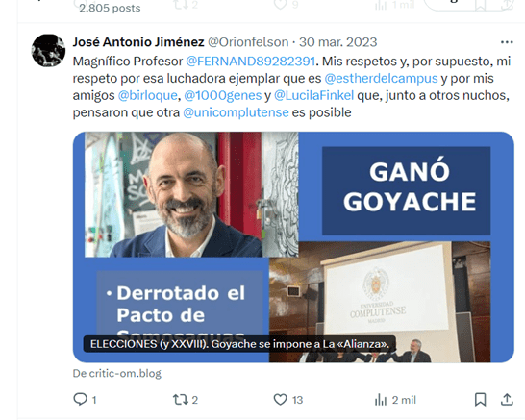Open José Antonio Jiménez profile avatar
The width and height of the screenshot is (525, 420).
point(48,51)
